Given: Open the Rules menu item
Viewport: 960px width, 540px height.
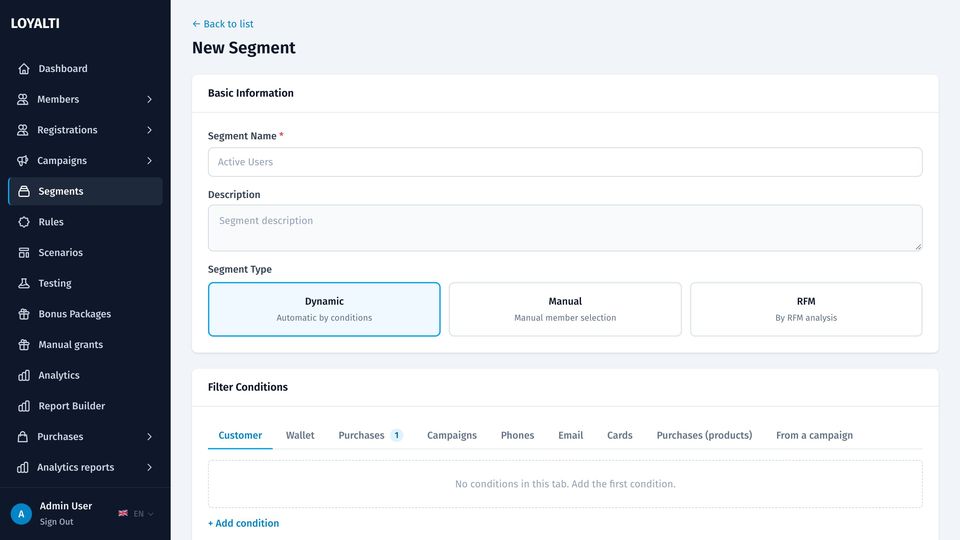Looking at the screenshot, I should coord(85,222).
